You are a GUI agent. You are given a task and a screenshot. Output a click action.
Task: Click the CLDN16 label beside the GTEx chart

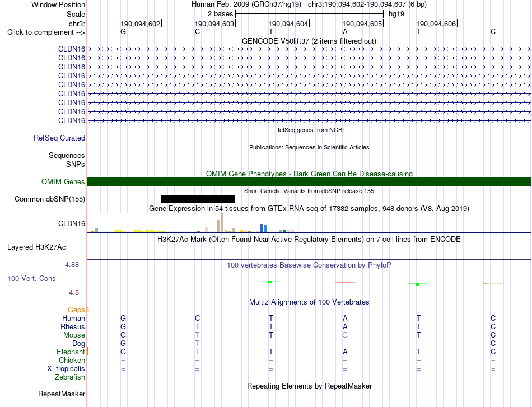72,223
